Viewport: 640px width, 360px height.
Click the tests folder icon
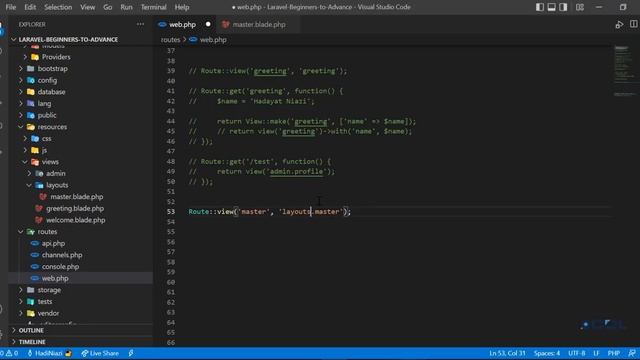point(31,302)
